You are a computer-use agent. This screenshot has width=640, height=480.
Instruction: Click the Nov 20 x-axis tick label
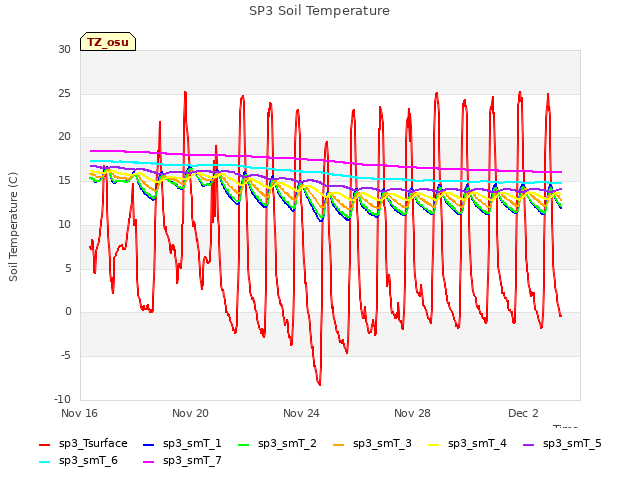[190, 413]
